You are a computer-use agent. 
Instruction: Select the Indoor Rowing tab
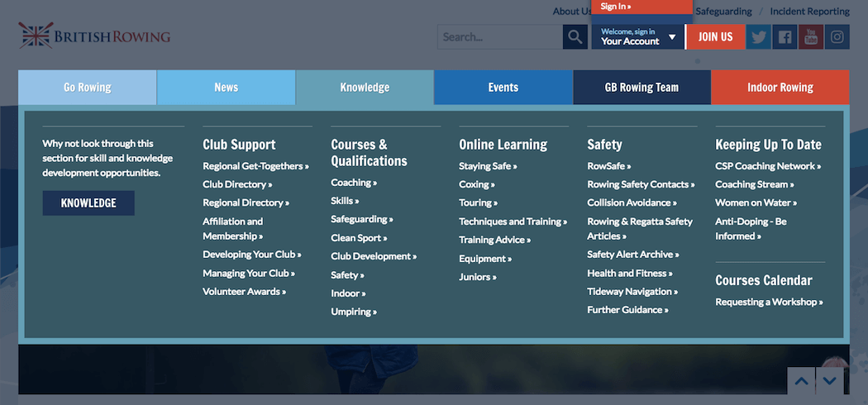tap(780, 88)
